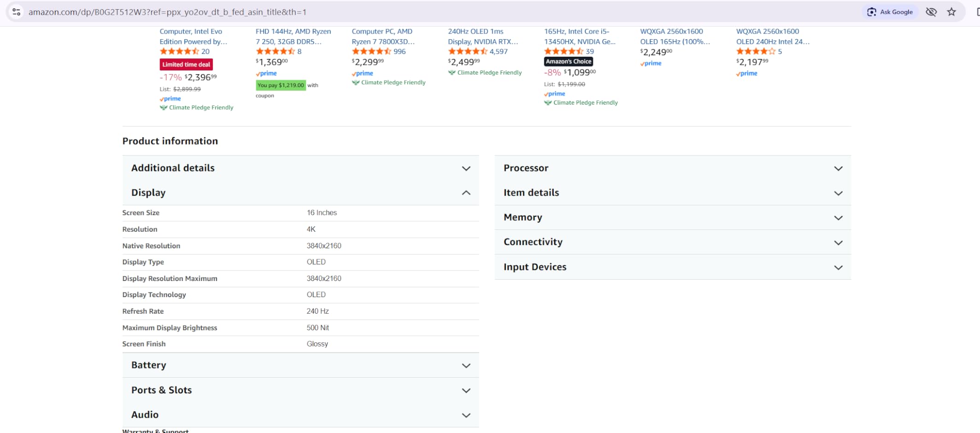
Task: Click Prime logo under the $2,396.99 product
Action: point(170,99)
